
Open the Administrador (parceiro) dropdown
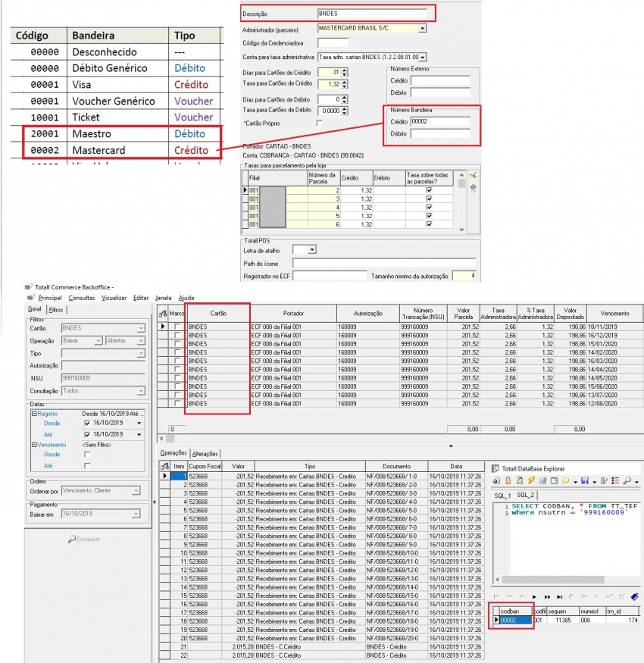[422, 28]
